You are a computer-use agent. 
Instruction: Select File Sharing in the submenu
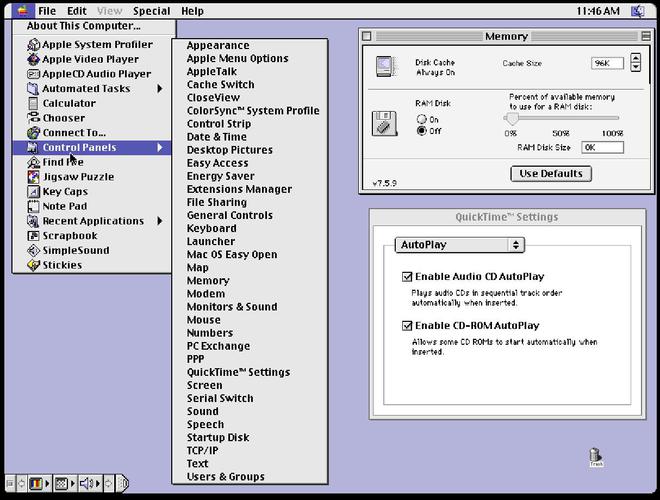(x=250, y=202)
